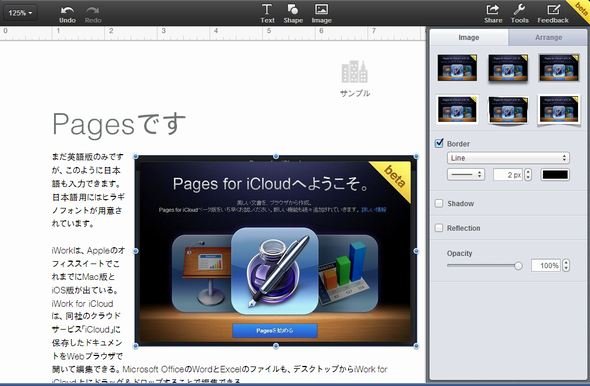Image resolution: width=590 pixels, height=386 pixels.
Task: Click the top-right image resize handle
Action: click(416, 156)
